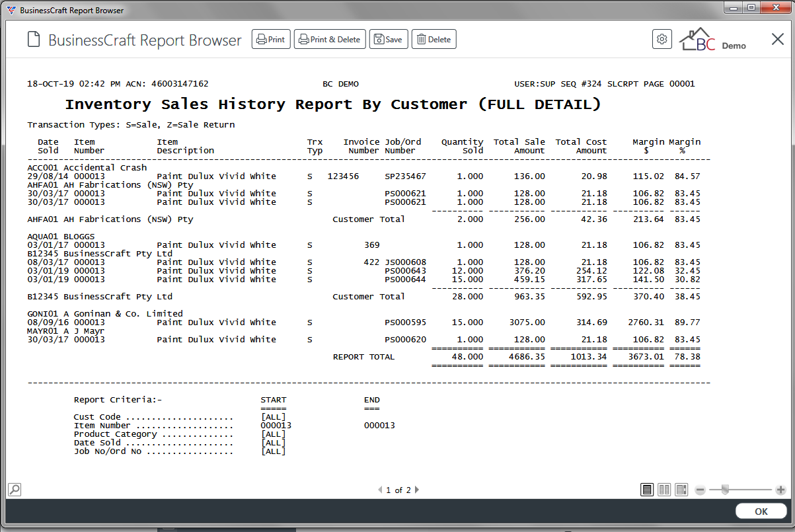Click the REPORT TOTAL label
This screenshot has width=795, height=532.
pos(363,357)
